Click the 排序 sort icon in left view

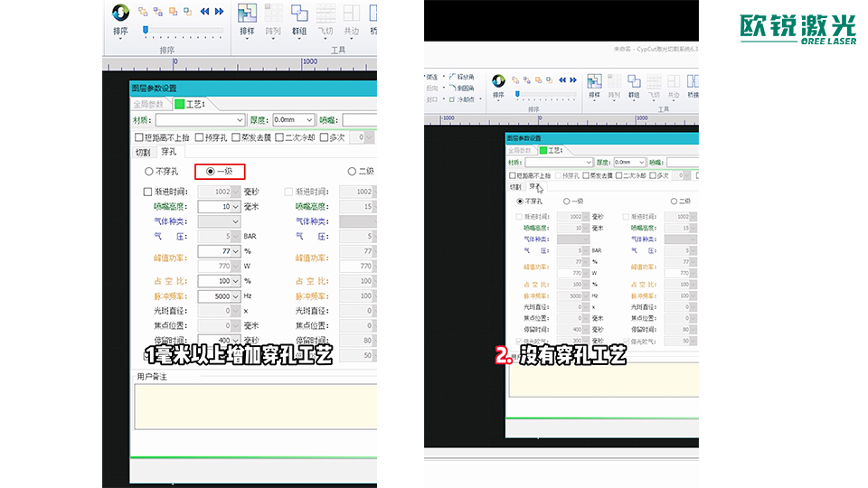coord(120,13)
